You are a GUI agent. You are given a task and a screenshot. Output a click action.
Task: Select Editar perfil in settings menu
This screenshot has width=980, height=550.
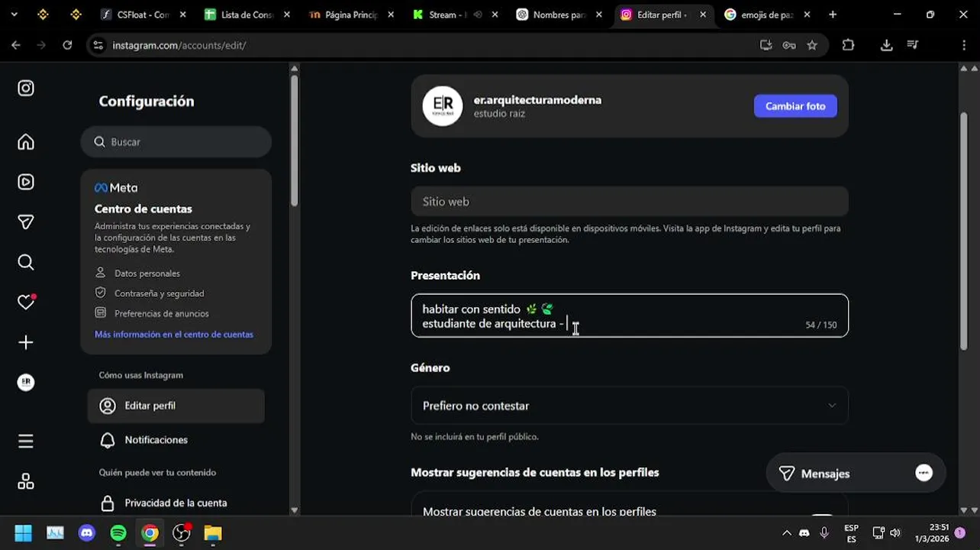pos(176,406)
